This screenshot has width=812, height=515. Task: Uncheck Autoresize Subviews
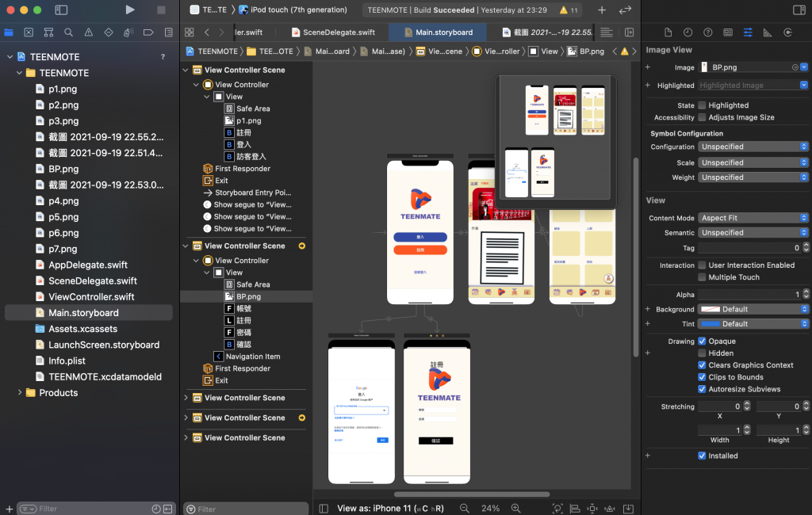pos(702,389)
